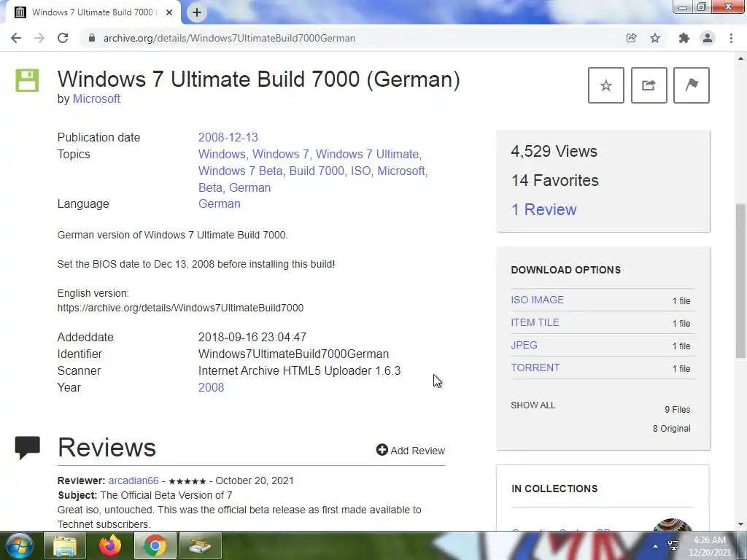Open the Microsoft creator link
Viewport: 747px width, 560px height.
96,98
